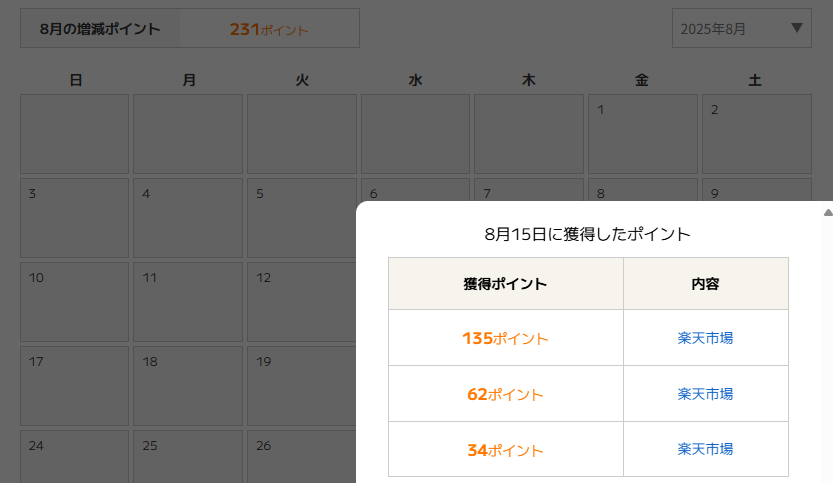Click day 26 in the calendar
This screenshot has width=833, height=483.
tap(301, 458)
